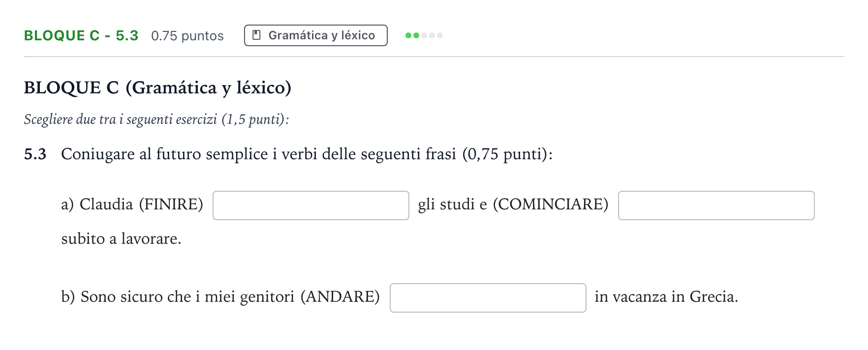This screenshot has height=350, width=868.
Task: Click the in vacanza in Grecia text
Action: tap(666, 297)
